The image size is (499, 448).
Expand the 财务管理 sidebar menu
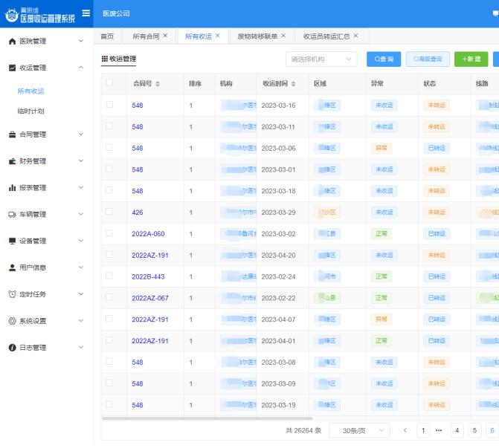point(46,161)
